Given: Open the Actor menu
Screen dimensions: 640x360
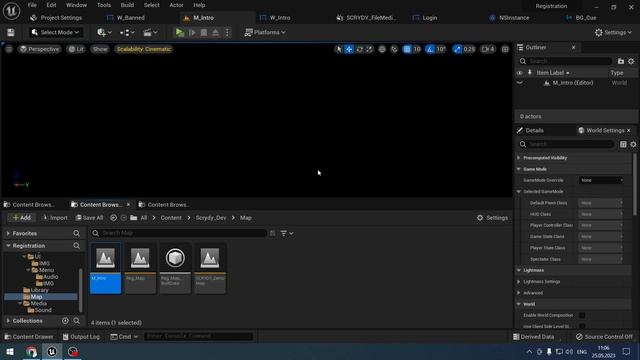Looking at the screenshot, I should point(176,5).
